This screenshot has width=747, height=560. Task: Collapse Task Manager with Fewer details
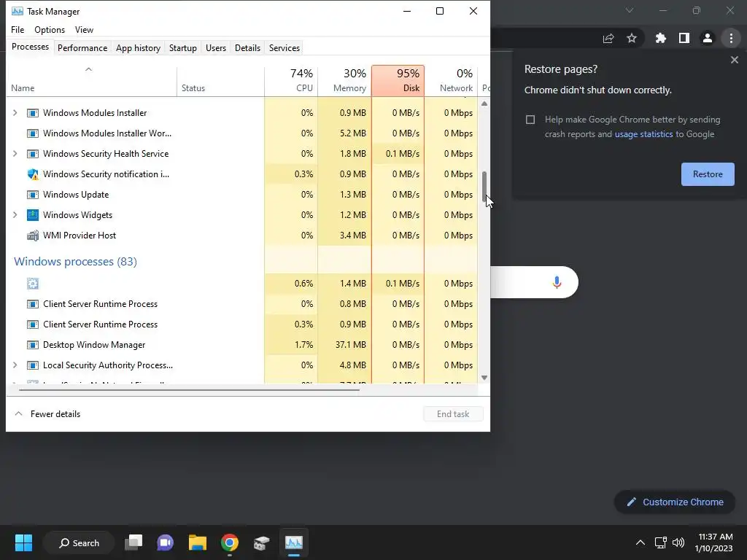tap(47, 414)
